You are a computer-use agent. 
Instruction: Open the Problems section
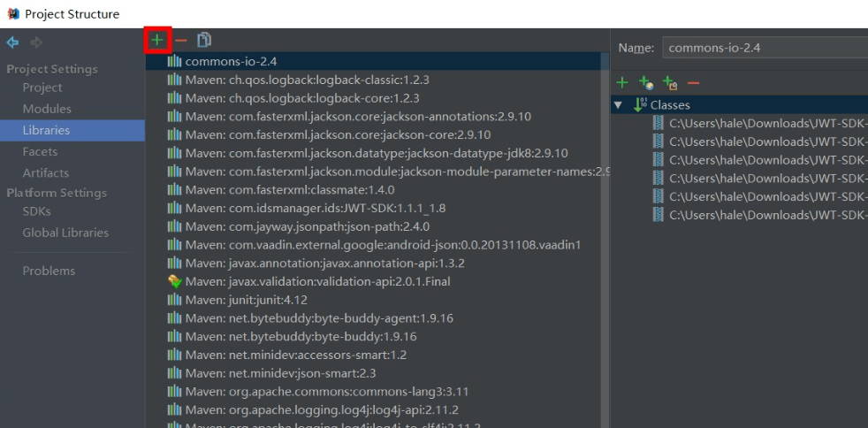(49, 271)
